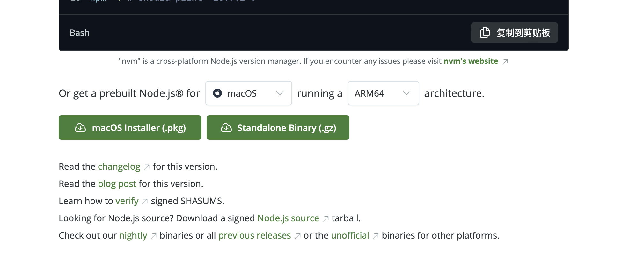Click external arrow icon next to unofficial
Image resolution: width=644 pixels, height=266 pixels.
376,236
